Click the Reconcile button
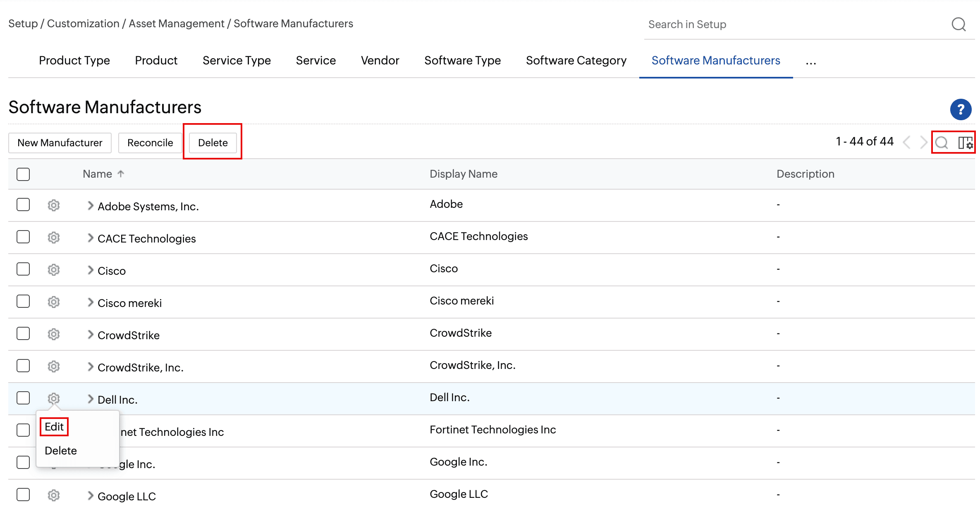 (150, 143)
